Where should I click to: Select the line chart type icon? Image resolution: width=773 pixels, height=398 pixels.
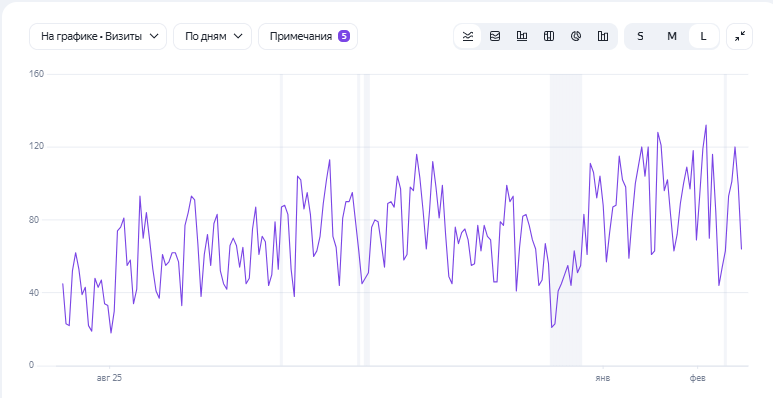pyautogui.click(x=468, y=36)
